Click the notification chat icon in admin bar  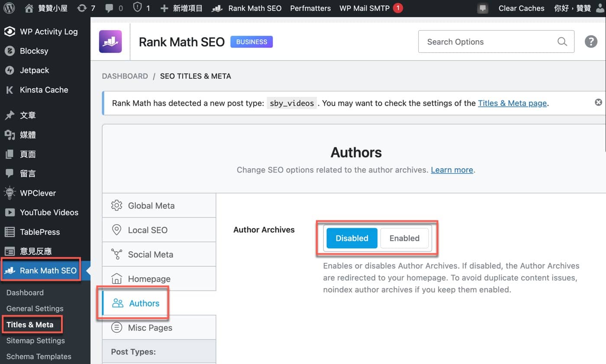(x=483, y=8)
